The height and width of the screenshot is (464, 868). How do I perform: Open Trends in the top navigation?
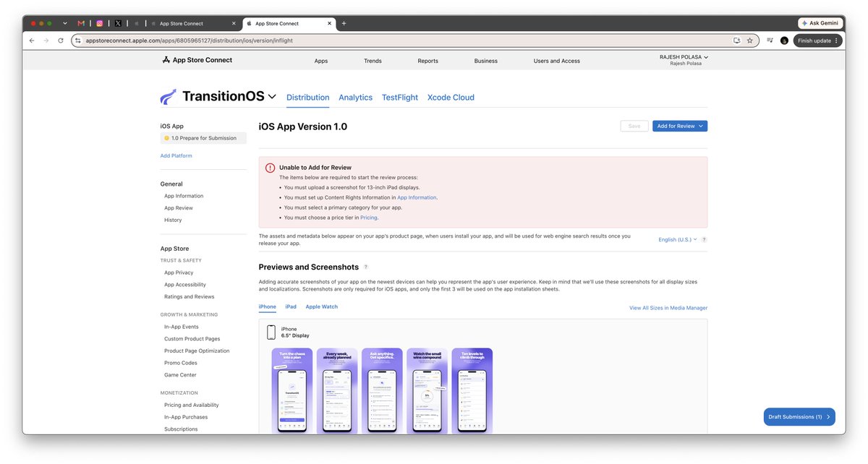tap(373, 61)
